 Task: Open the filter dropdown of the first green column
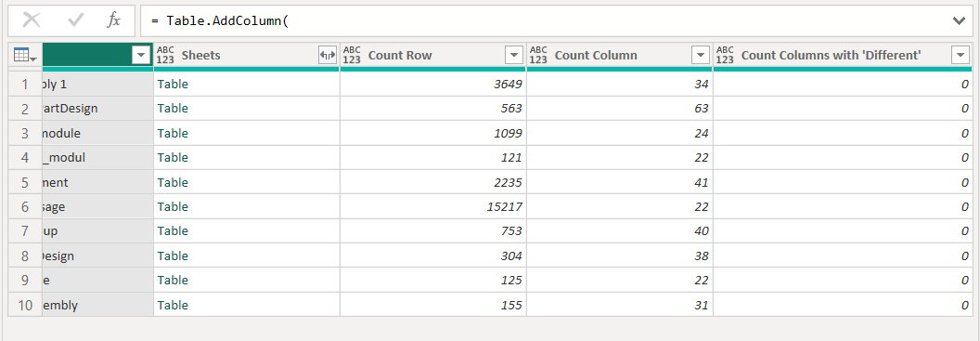click(x=141, y=56)
